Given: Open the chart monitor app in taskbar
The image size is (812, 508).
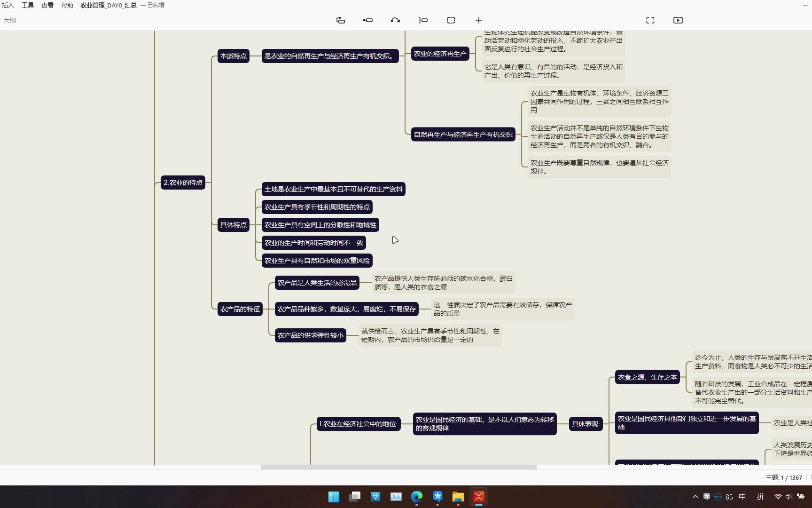Looking at the screenshot, I should click(x=396, y=497).
